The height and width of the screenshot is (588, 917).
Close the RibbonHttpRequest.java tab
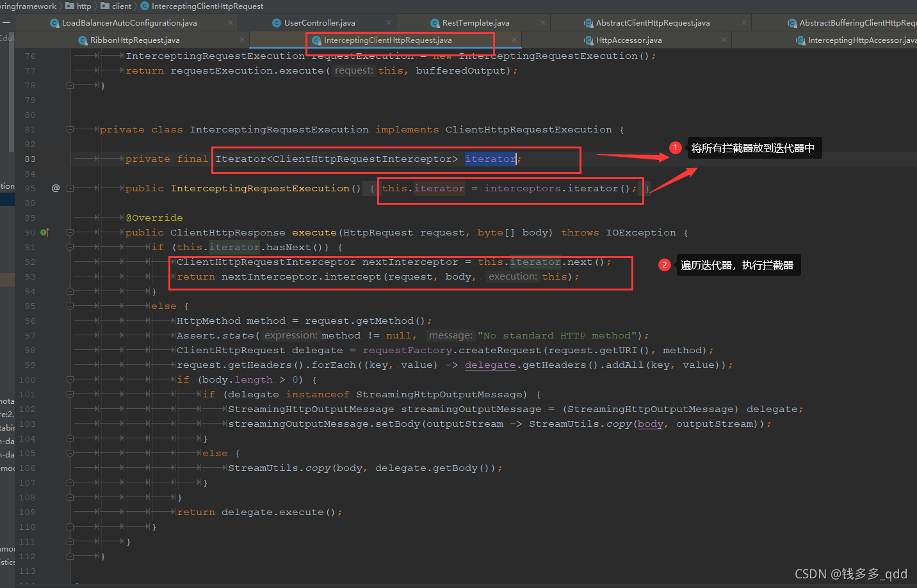[x=242, y=40]
